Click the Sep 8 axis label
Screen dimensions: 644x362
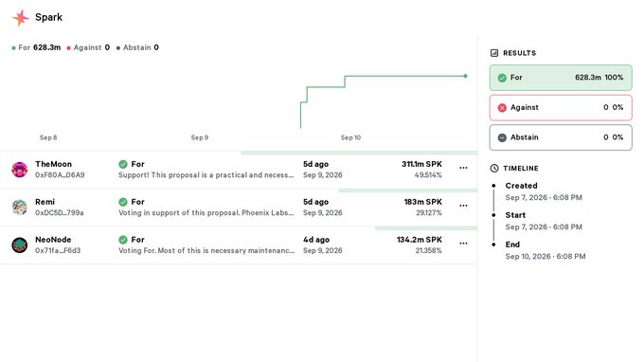click(48, 137)
